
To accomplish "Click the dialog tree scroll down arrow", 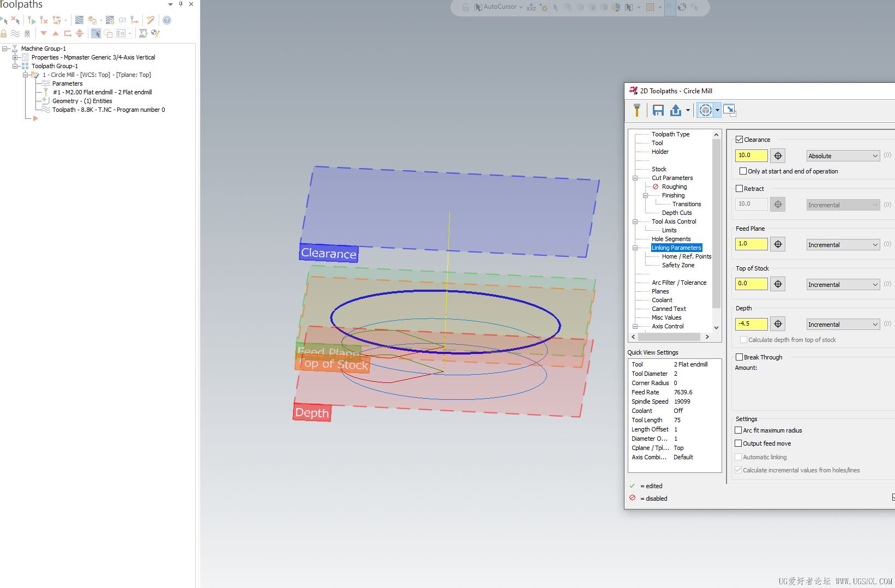I will [716, 327].
